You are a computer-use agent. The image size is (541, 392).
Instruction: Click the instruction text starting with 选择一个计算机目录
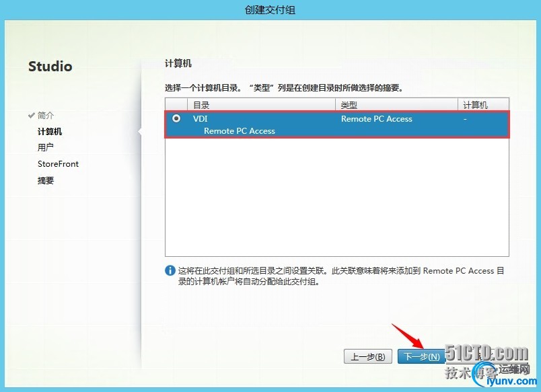coord(284,88)
